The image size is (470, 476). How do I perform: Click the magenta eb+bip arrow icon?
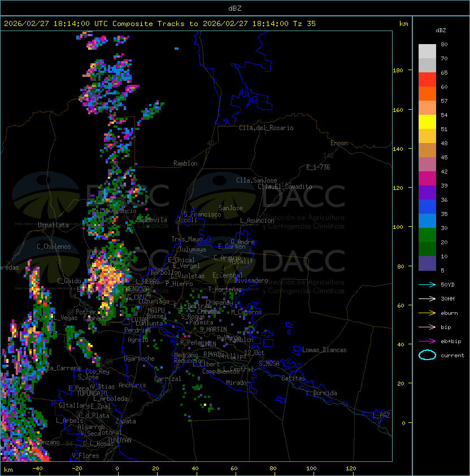click(427, 341)
